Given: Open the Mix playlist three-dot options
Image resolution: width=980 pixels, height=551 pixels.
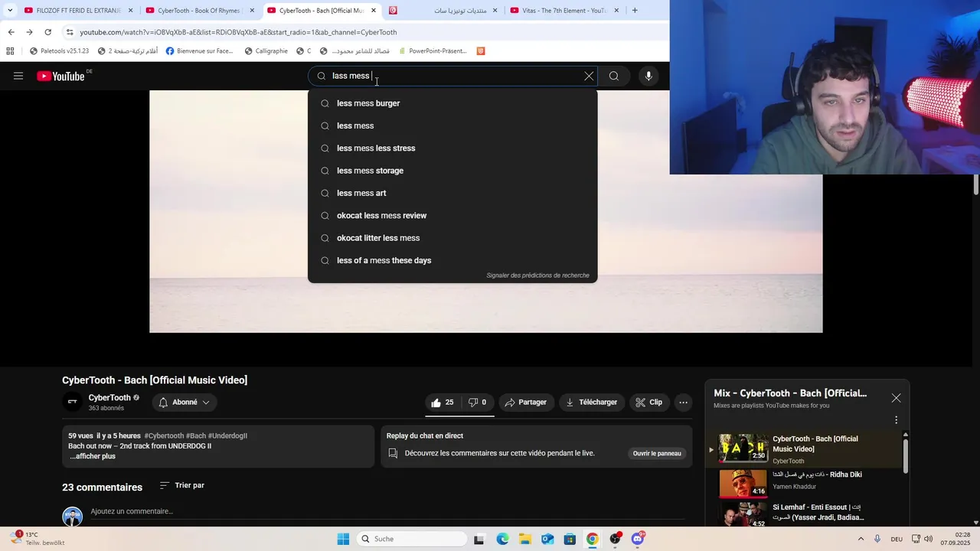Looking at the screenshot, I should [896, 420].
